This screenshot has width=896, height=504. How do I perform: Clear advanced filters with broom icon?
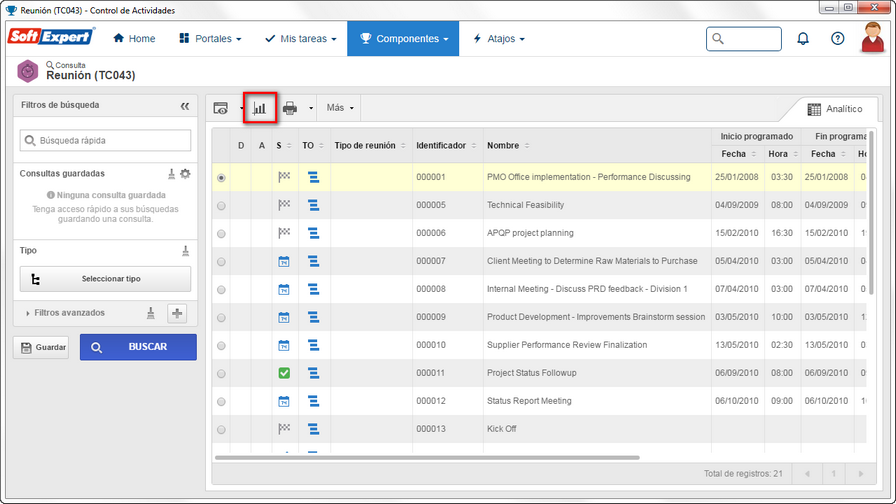(151, 313)
